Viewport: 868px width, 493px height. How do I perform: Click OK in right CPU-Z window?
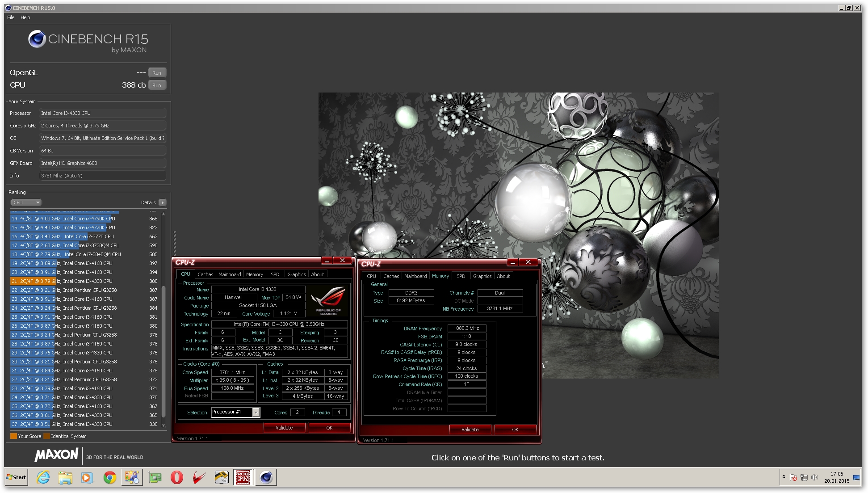(515, 430)
